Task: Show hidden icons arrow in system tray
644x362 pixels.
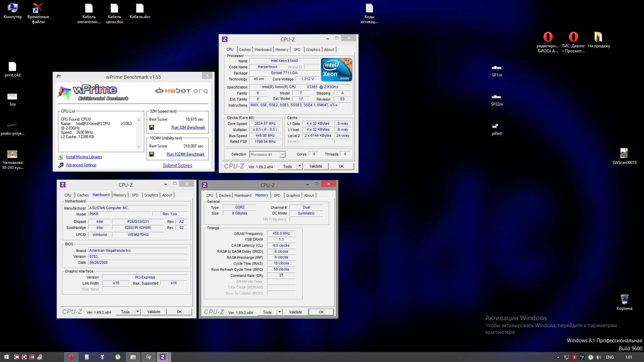Action: coord(558,357)
